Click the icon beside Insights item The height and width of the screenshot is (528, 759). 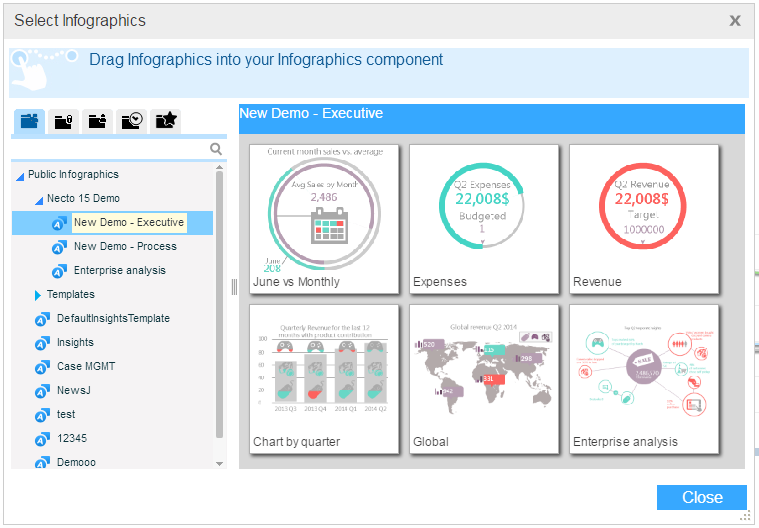coord(42,343)
